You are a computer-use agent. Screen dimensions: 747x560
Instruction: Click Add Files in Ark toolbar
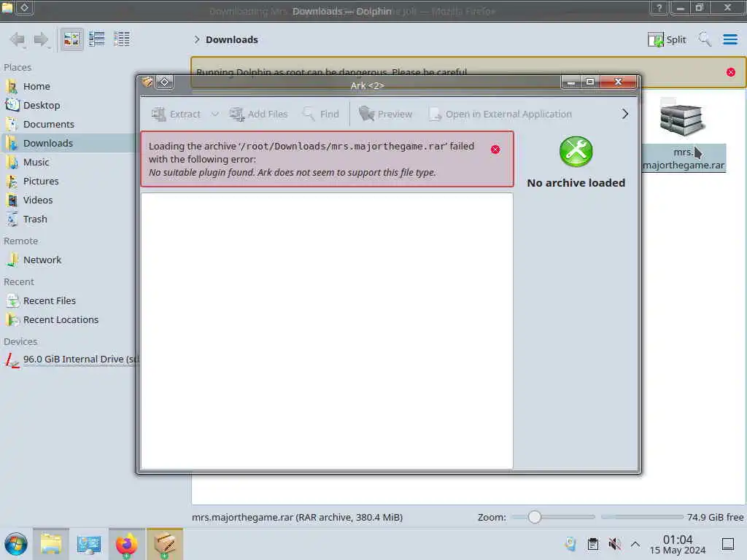tap(258, 114)
